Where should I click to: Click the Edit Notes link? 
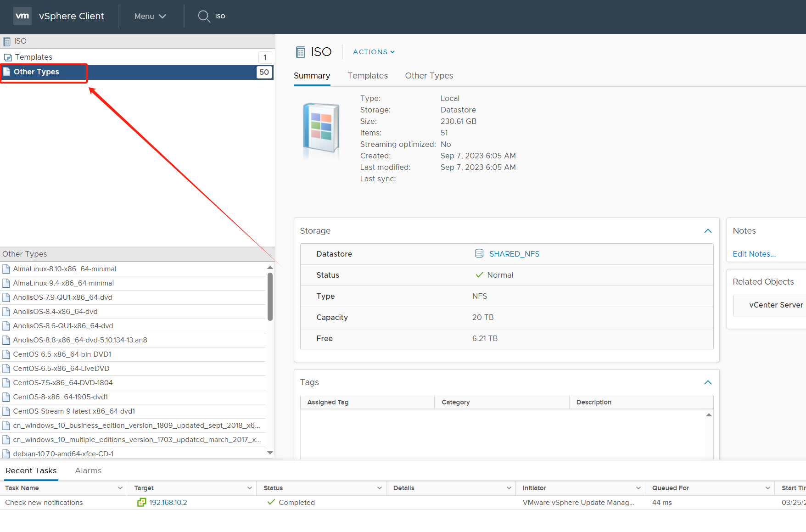[x=754, y=254]
